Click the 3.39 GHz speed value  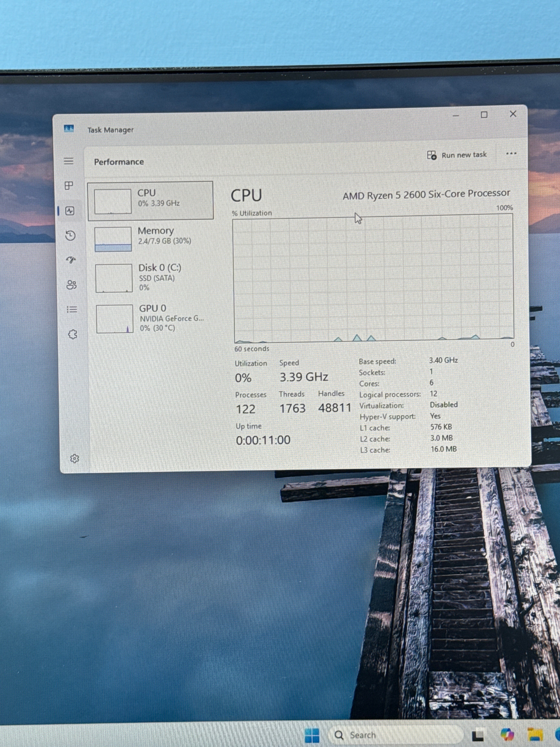pos(304,377)
